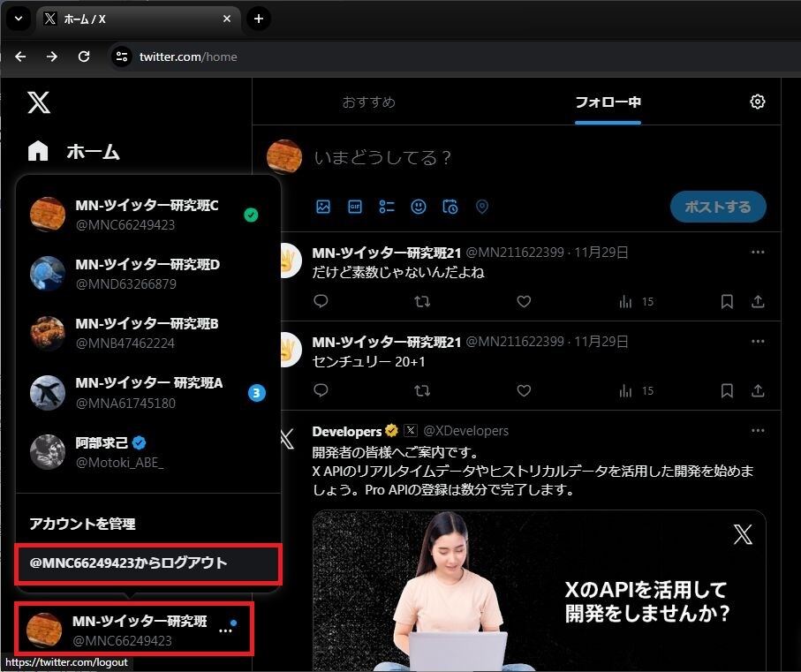Switch to account 阿部求己

coord(148,452)
